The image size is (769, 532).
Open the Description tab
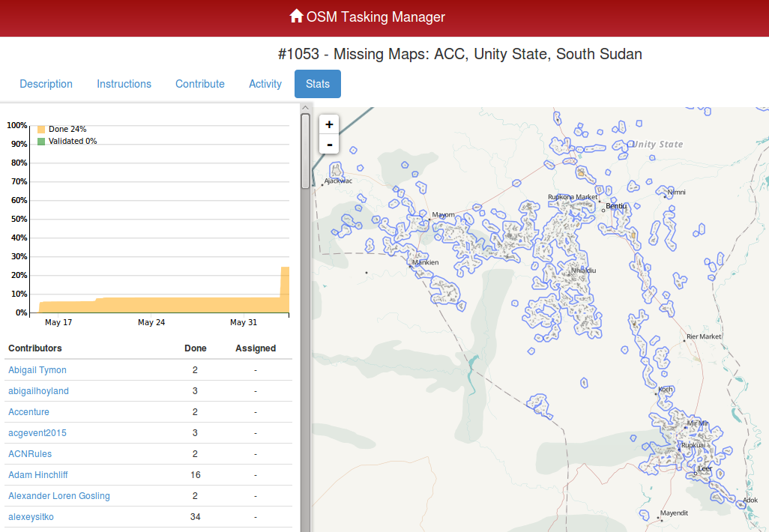46,84
